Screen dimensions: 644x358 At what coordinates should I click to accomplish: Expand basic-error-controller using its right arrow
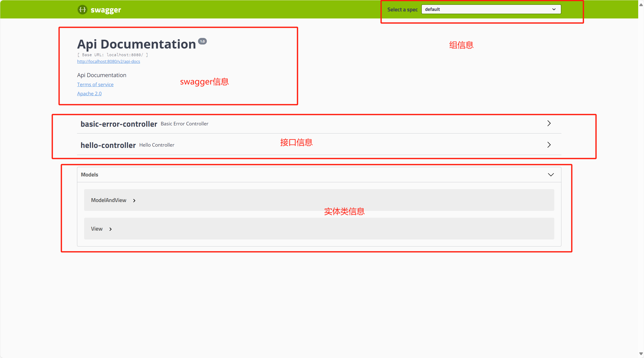pos(549,123)
